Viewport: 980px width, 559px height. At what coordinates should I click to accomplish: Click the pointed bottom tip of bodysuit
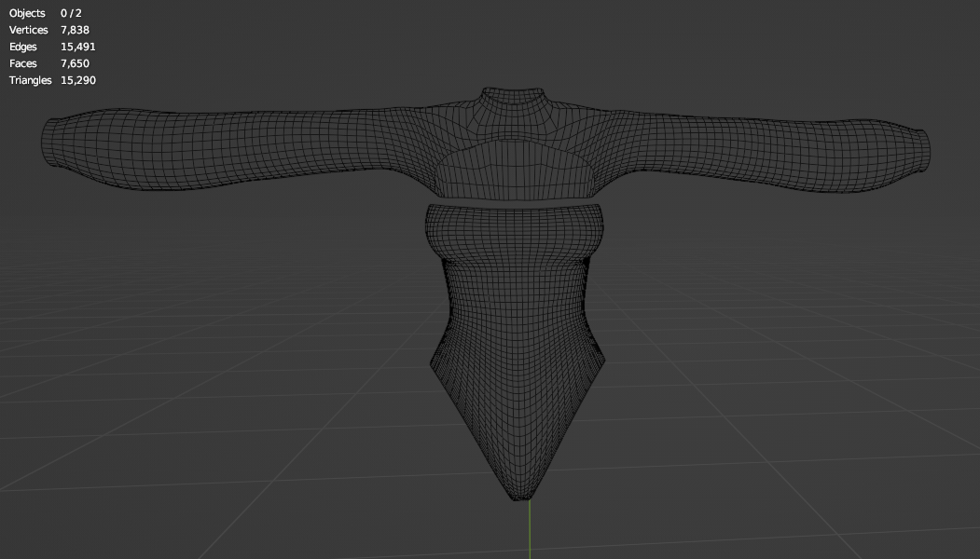coord(518,495)
